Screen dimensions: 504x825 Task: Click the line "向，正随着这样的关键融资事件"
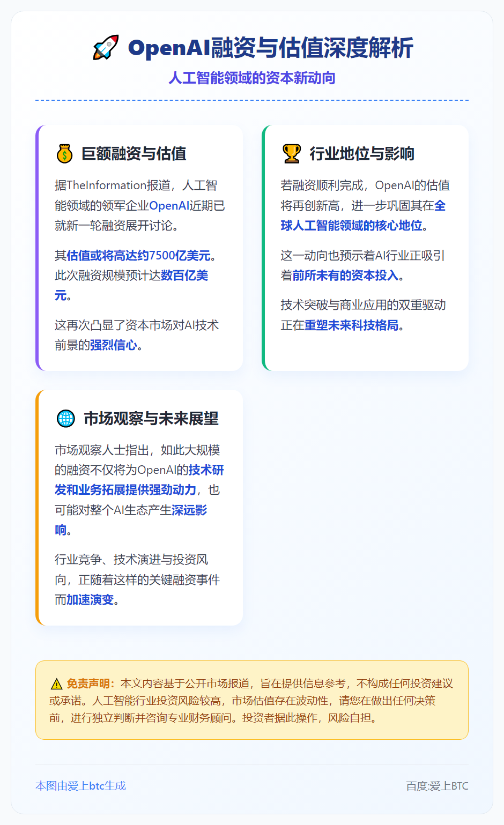pos(137,580)
